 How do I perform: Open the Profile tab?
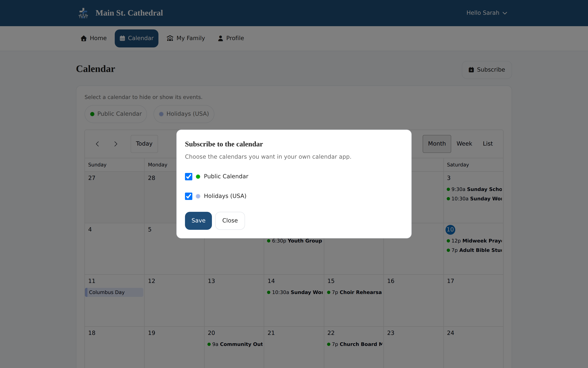tap(231, 38)
